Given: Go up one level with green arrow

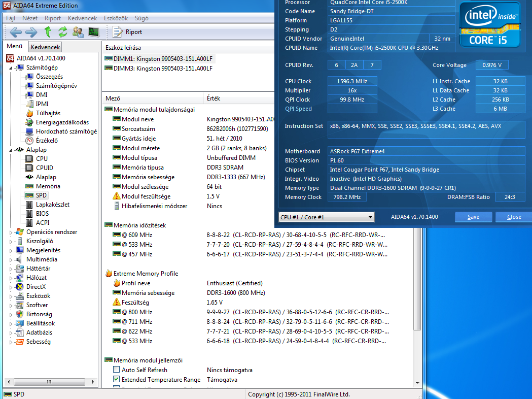Looking at the screenshot, I should [x=48, y=32].
